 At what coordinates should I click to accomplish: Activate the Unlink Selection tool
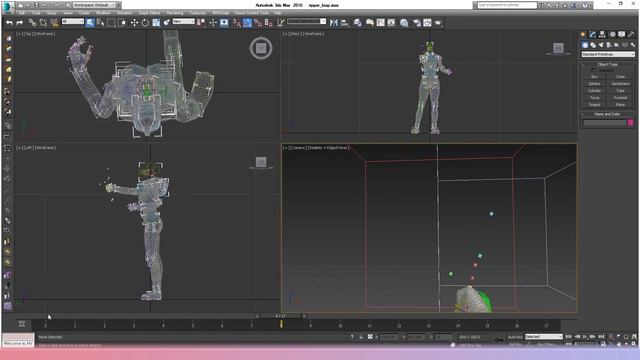43,23
